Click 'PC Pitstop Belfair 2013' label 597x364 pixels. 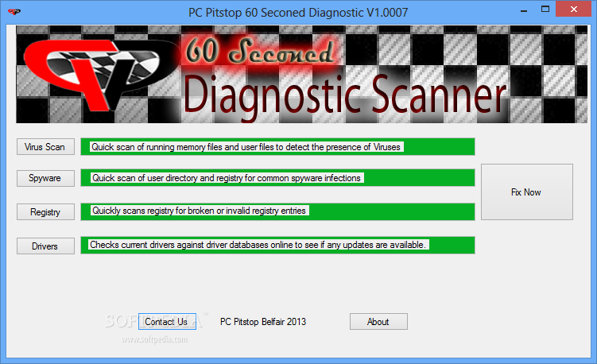(x=263, y=322)
